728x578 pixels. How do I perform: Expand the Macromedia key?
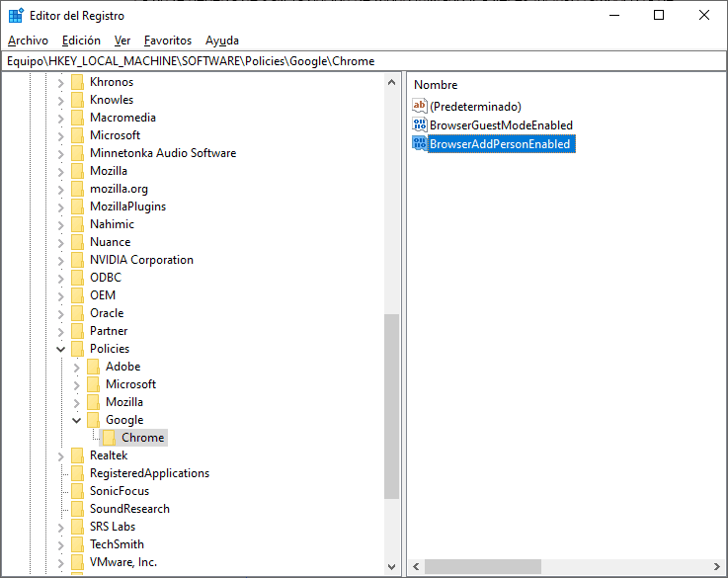tap(61, 118)
